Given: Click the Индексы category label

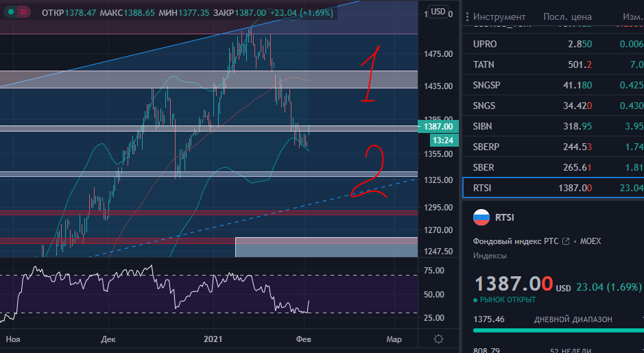Looking at the screenshot, I should [490, 256].
